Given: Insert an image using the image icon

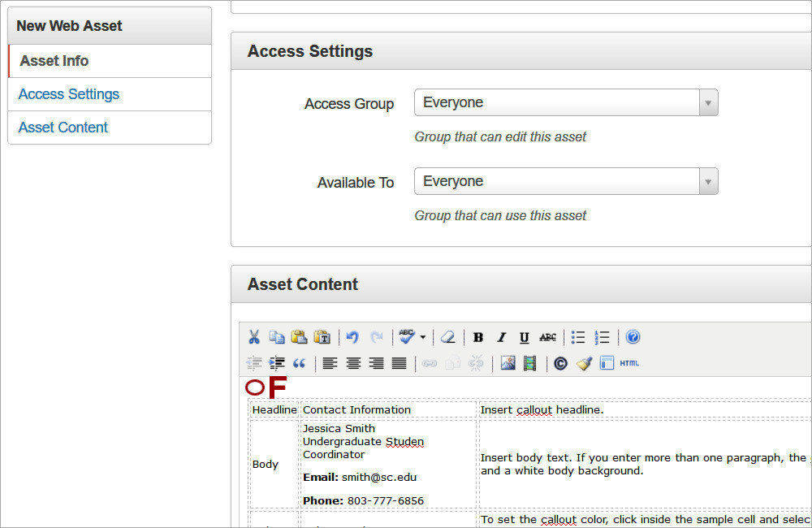Looking at the screenshot, I should click(508, 363).
